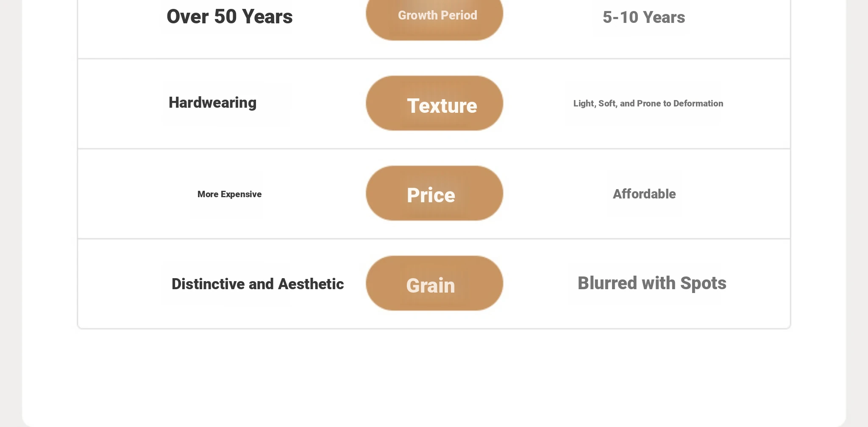The width and height of the screenshot is (868, 427).
Task: Click the "Distinctive and Aesthetic" grain text
Action: [257, 284]
